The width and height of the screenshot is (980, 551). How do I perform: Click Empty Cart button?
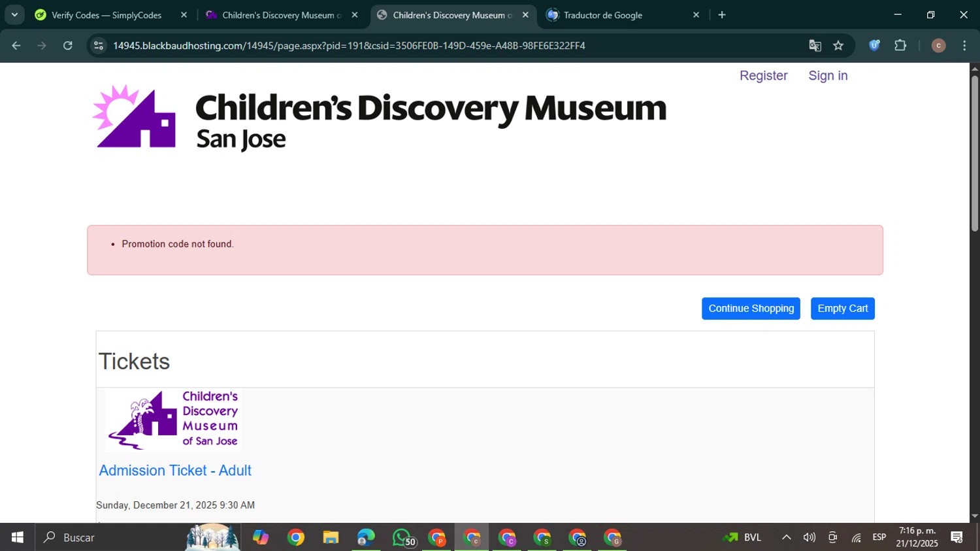pyautogui.click(x=842, y=309)
